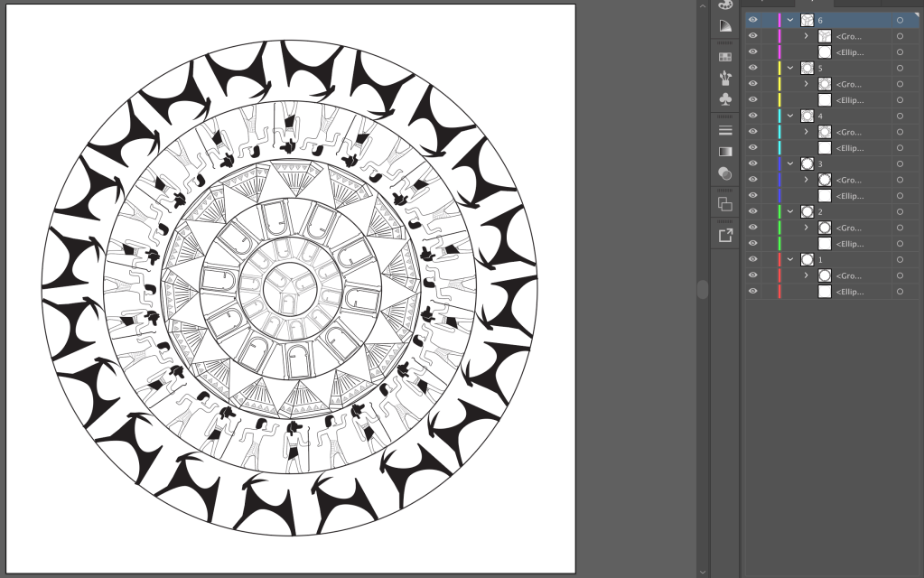Open the Brushes panel icon
Viewport: 924px width, 578px height.
click(x=725, y=78)
